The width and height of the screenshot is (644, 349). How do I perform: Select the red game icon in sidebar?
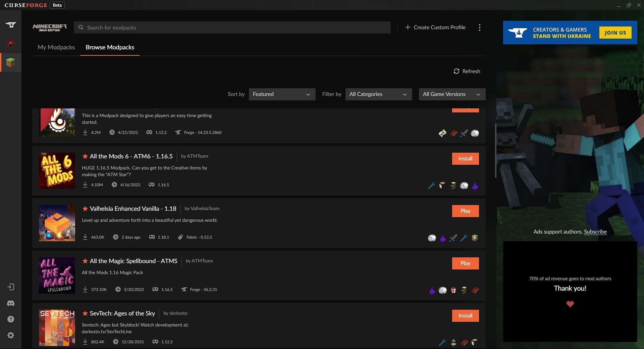pyautogui.click(x=11, y=43)
